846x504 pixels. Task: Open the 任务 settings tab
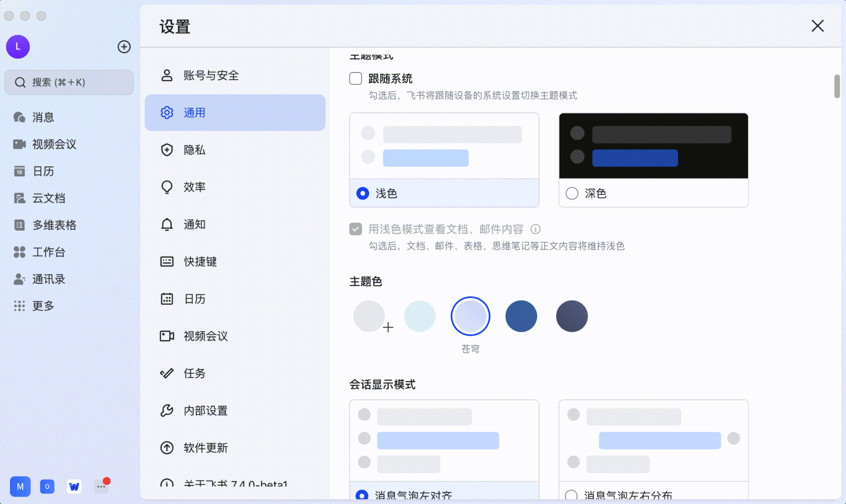[235, 373]
